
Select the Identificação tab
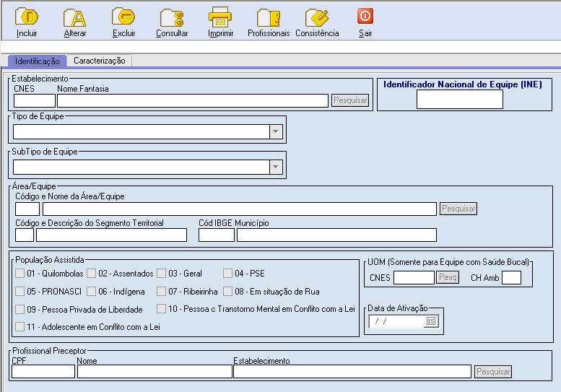click(37, 62)
